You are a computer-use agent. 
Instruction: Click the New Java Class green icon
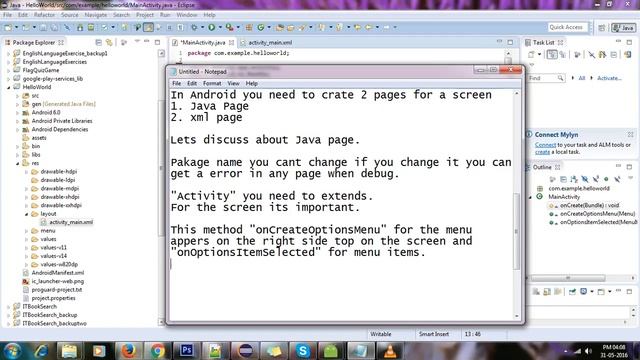point(260,27)
